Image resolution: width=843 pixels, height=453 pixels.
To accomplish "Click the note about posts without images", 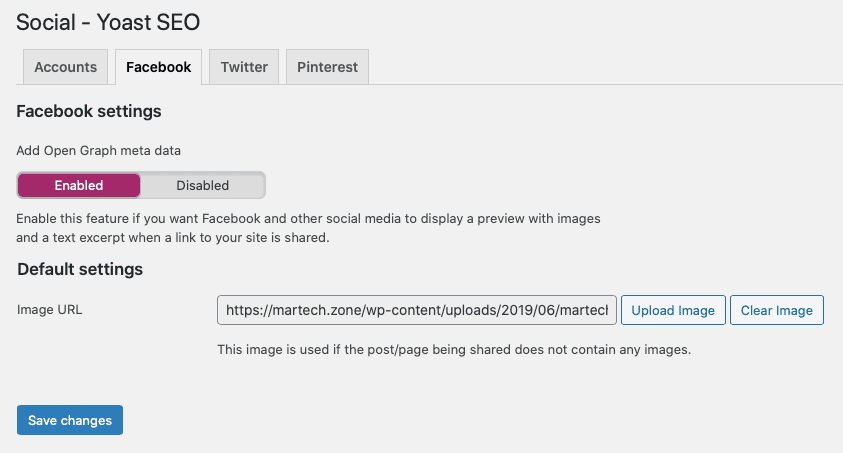I will pos(454,350).
